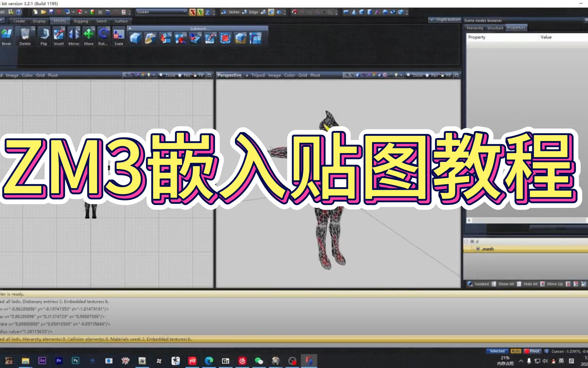Viewport: 588px width, 368px height.
Task: Open Photoshop from the taskbar
Action: click(75, 361)
